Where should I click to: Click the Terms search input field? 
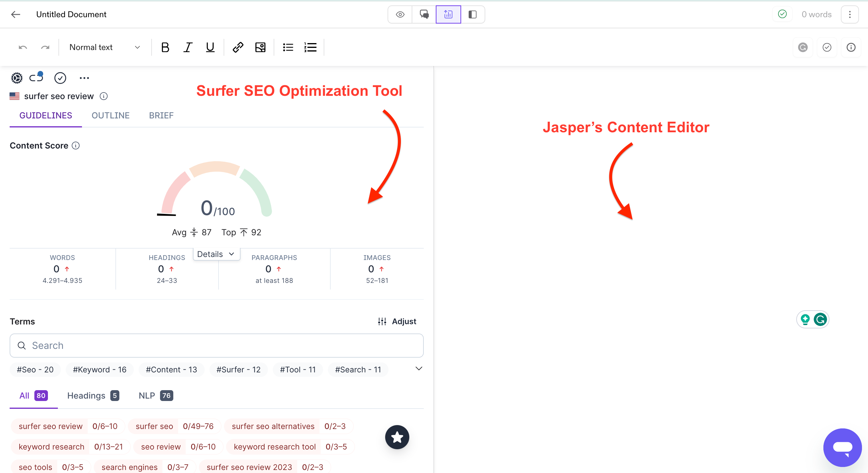(x=216, y=346)
